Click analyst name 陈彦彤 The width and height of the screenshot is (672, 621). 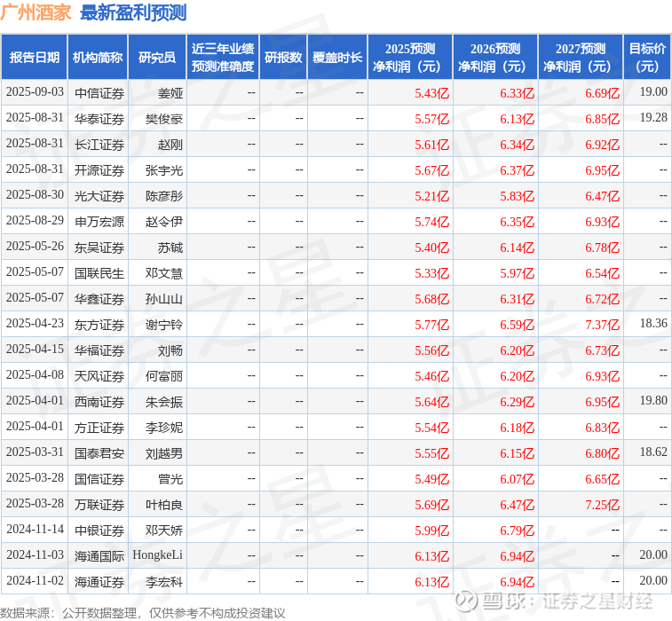tap(164, 196)
